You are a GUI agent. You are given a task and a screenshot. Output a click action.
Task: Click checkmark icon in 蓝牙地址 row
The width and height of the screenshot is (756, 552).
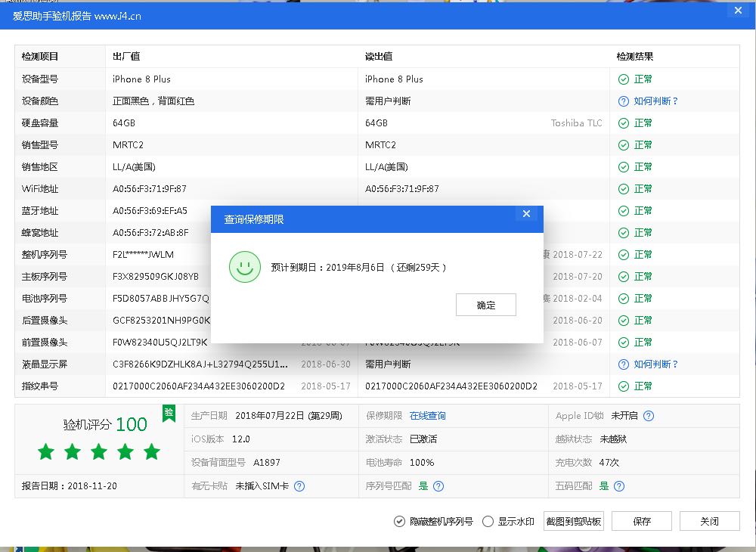624,211
